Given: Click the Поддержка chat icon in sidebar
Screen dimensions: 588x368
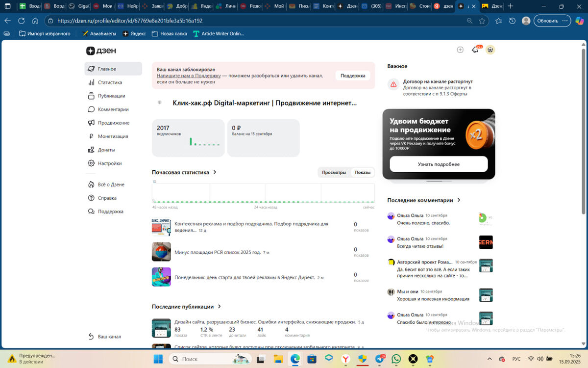Looking at the screenshot, I should click(x=91, y=211).
